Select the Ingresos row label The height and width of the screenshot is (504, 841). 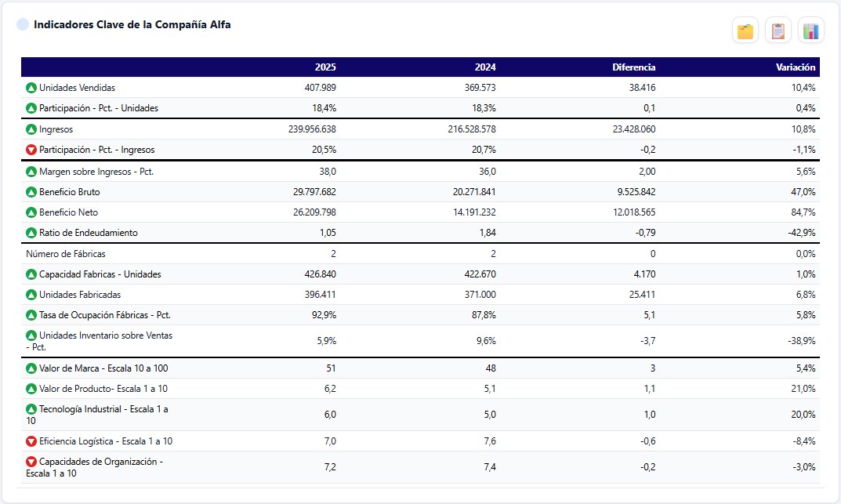tap(56, 129)
